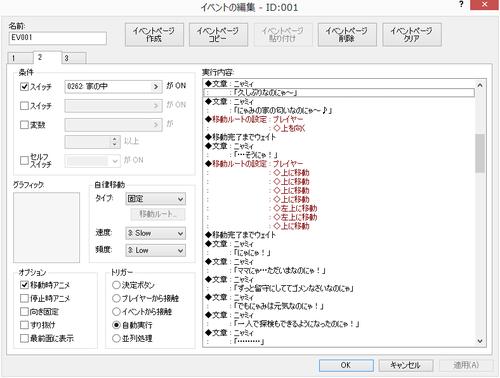Select the 自動実行 trigger
Screen dimensions: 500x378
click(x=116, y=325)
